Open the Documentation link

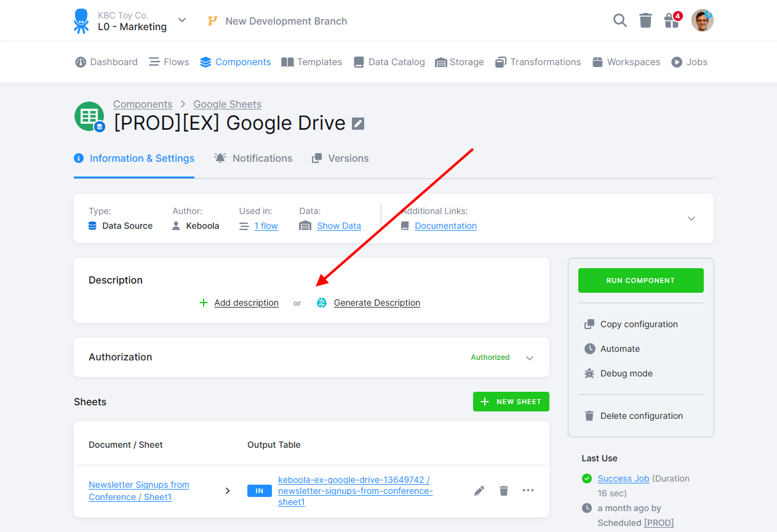(445, 226)
